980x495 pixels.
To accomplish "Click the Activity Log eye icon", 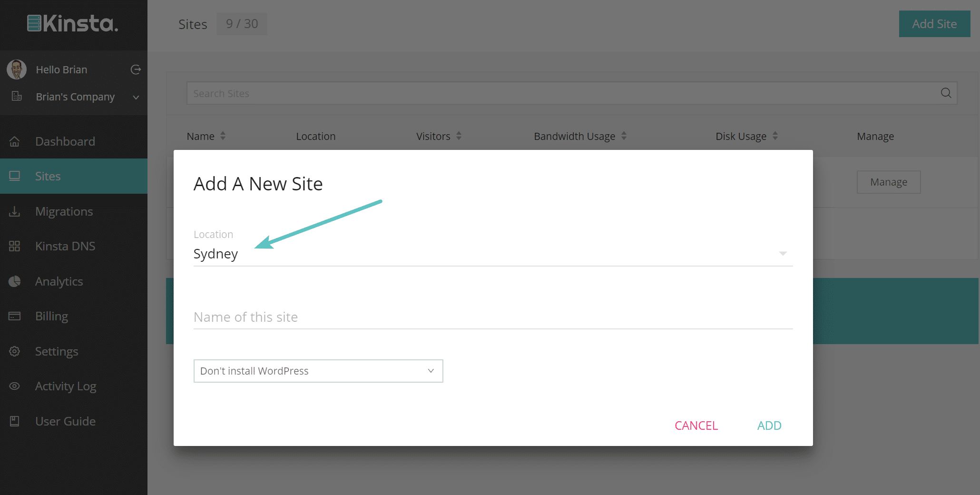I will pyautogui.click(x=15, y=386).
